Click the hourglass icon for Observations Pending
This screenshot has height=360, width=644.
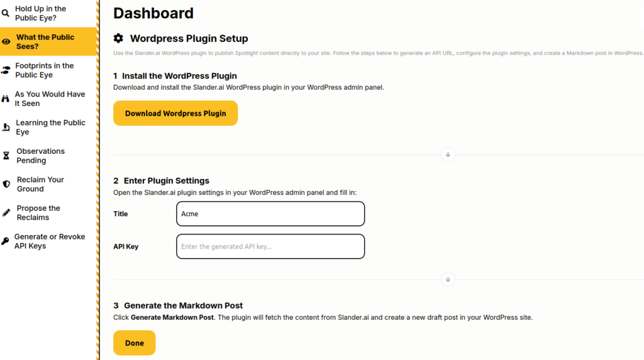(6, 156)
